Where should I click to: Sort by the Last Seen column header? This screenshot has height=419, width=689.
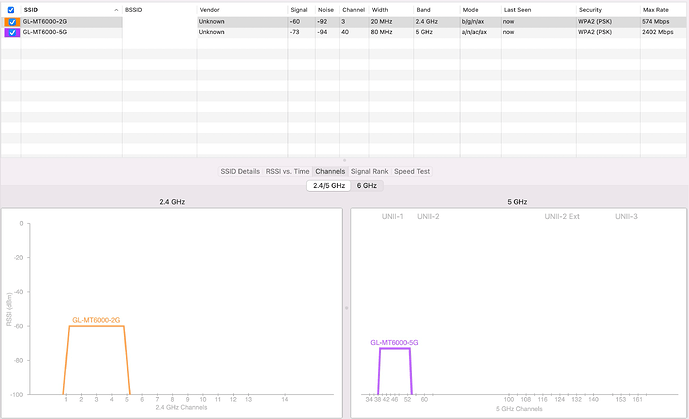coord(517,10)
